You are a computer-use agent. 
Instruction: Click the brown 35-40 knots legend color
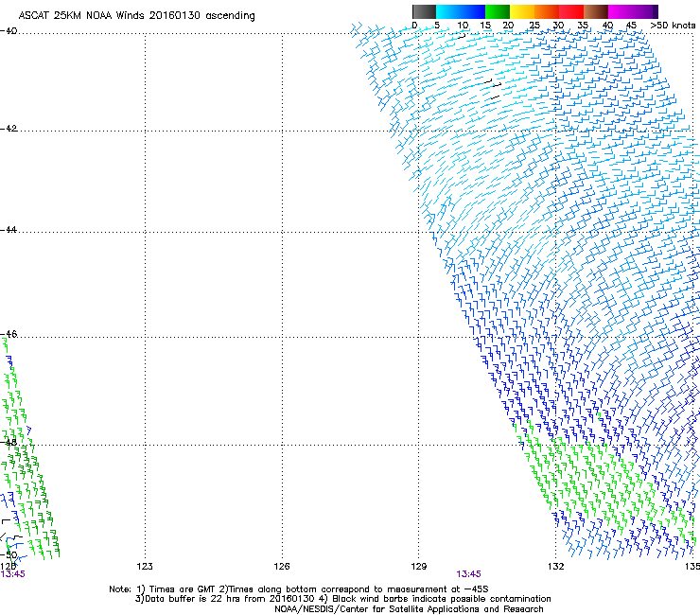tap(596, 11)
